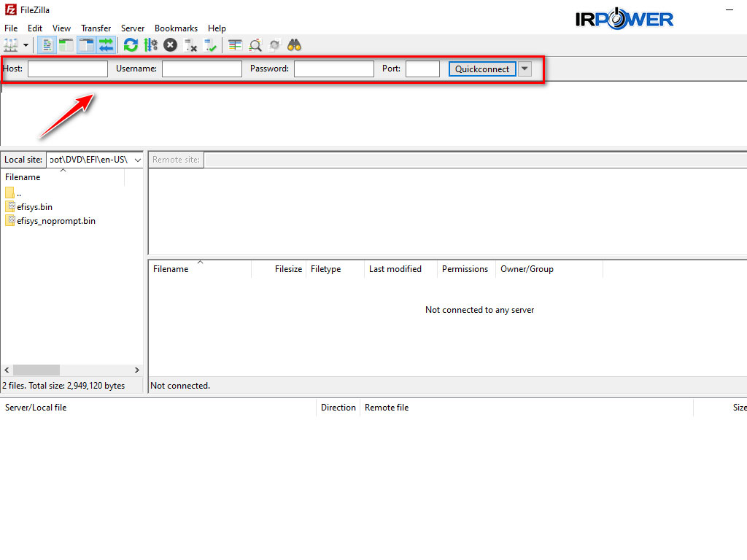Open the Site Manager

(10, 45)
